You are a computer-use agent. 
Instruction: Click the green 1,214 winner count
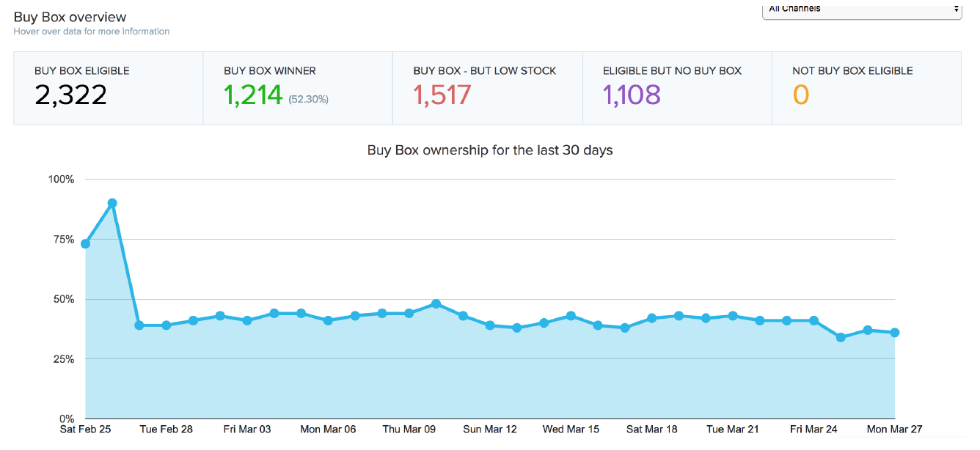tap(253, 95)
